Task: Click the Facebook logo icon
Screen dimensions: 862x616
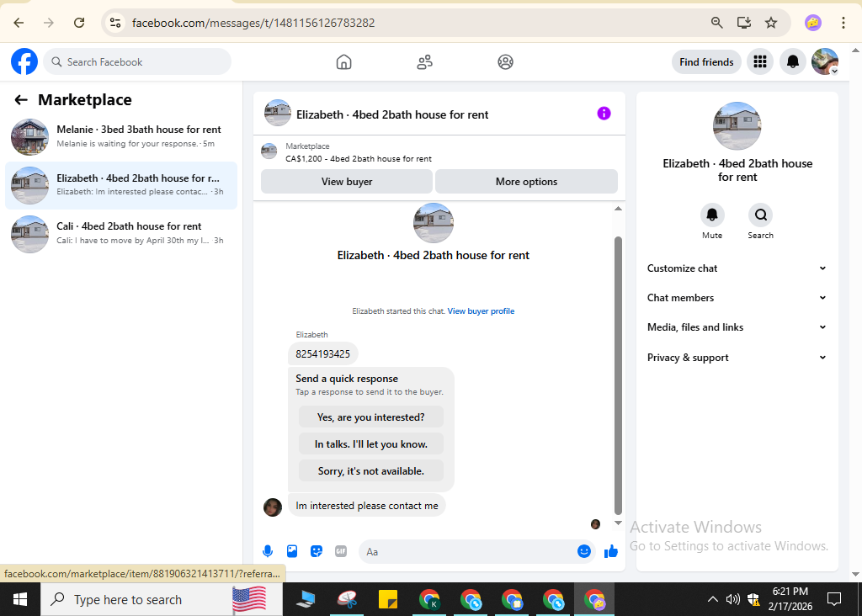Action: click(24, 61)
